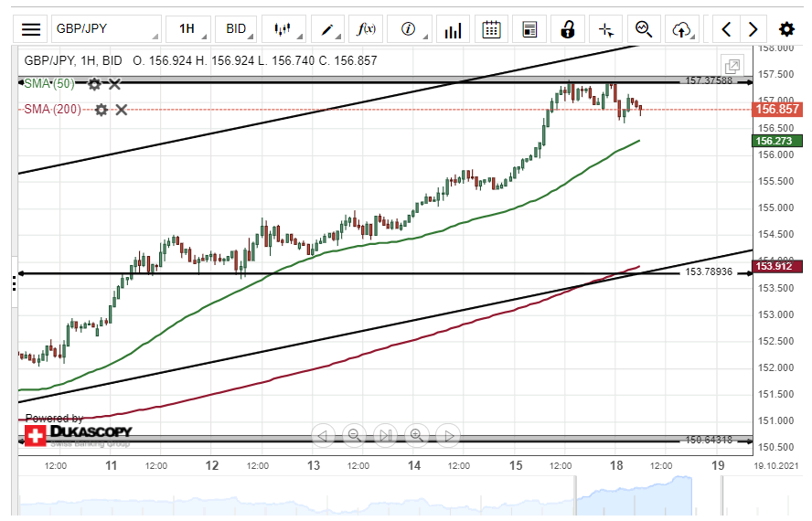The width and height of the screenshot is (812, 521).
Task: Zoom in using plus magnifier button
Action: (417, 436)
